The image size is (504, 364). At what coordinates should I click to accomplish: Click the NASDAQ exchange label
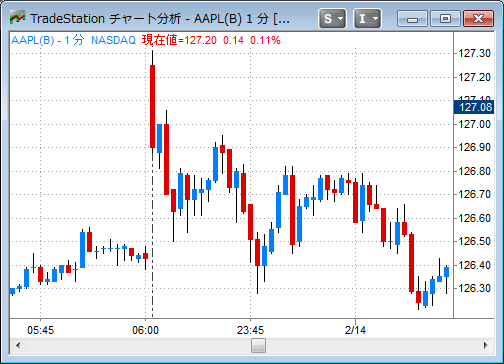tap(114, 41)
